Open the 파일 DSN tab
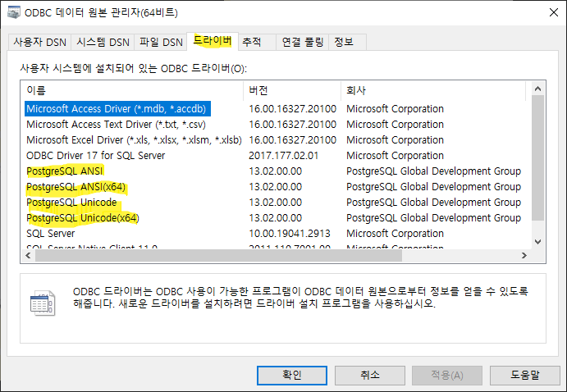The height and width of the screenshot is (392, 567). (x=161, y=43)
